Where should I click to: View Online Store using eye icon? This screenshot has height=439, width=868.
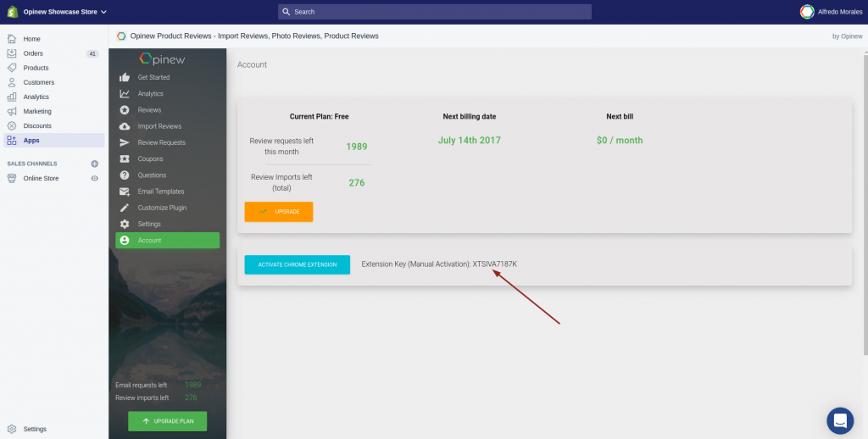95,178
